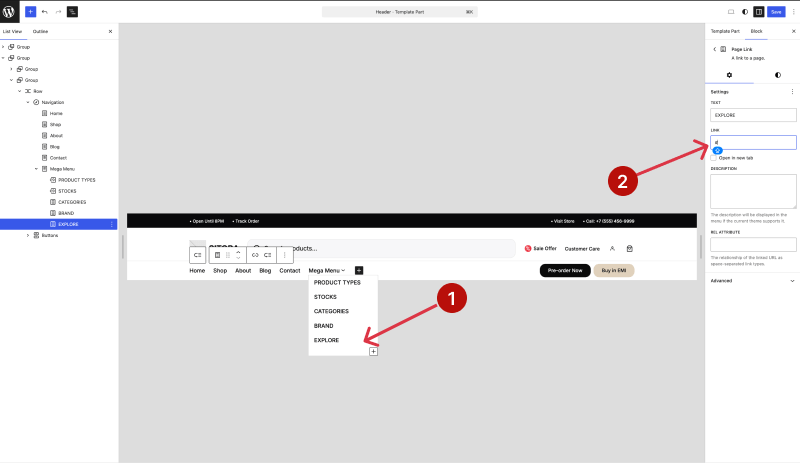Screen dimensions: 800x464
Task: Toggle the document overview list icon
Action: tap(72, 11)
